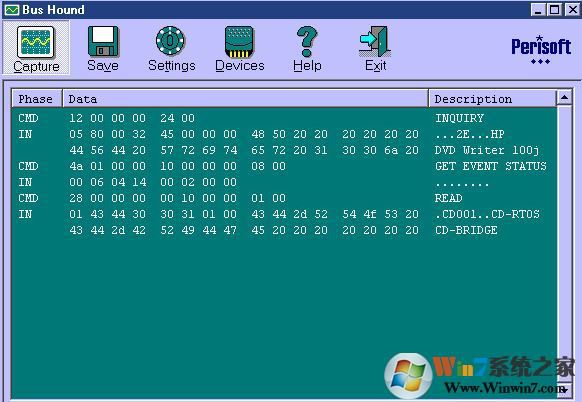Click the Exit door icon
Screen dimensions: 582x402
[x=375, y=48]
